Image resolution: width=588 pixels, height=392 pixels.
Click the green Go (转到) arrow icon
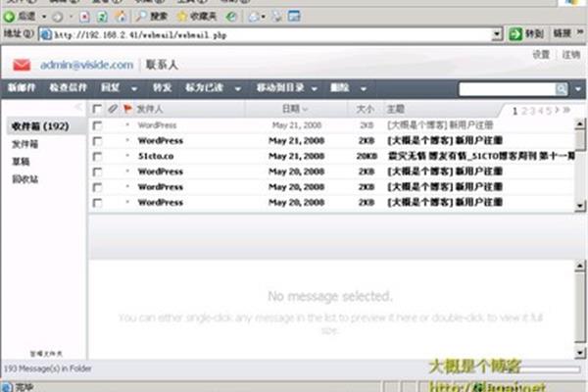coord(515,34)
